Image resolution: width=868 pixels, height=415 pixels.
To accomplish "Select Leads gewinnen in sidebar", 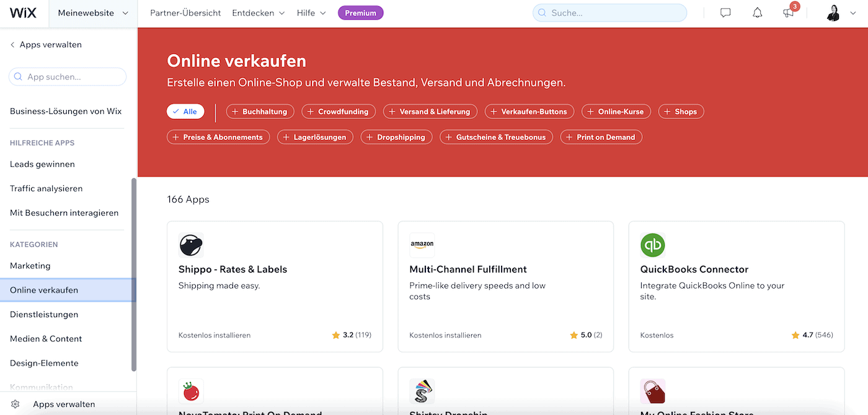I will pyautogui.click(x=42, y=164).
